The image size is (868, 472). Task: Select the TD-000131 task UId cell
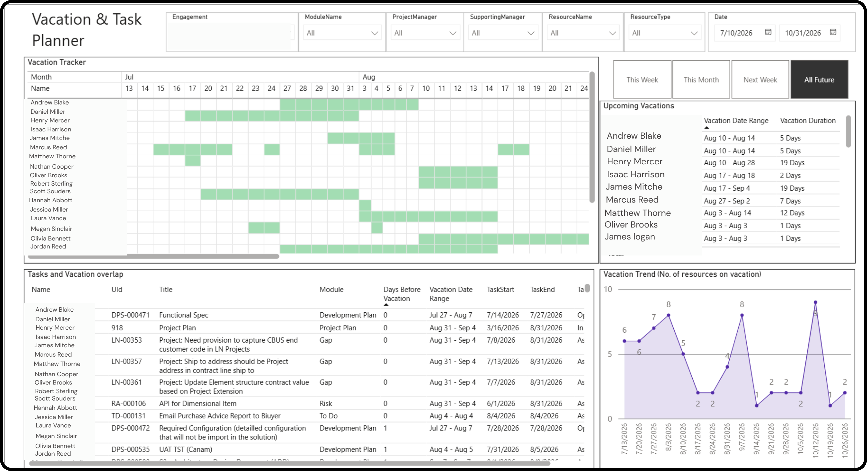(x=129, y=416)
